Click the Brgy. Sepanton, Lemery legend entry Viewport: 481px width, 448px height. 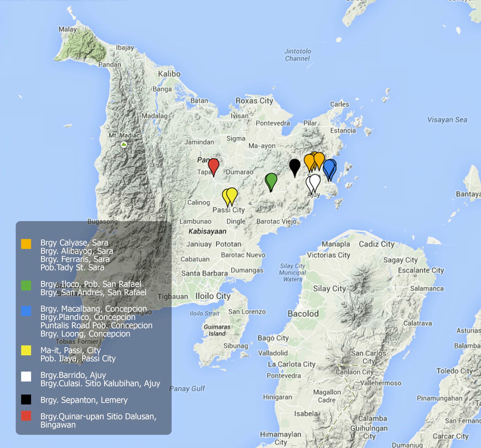(x=84, y=400)
